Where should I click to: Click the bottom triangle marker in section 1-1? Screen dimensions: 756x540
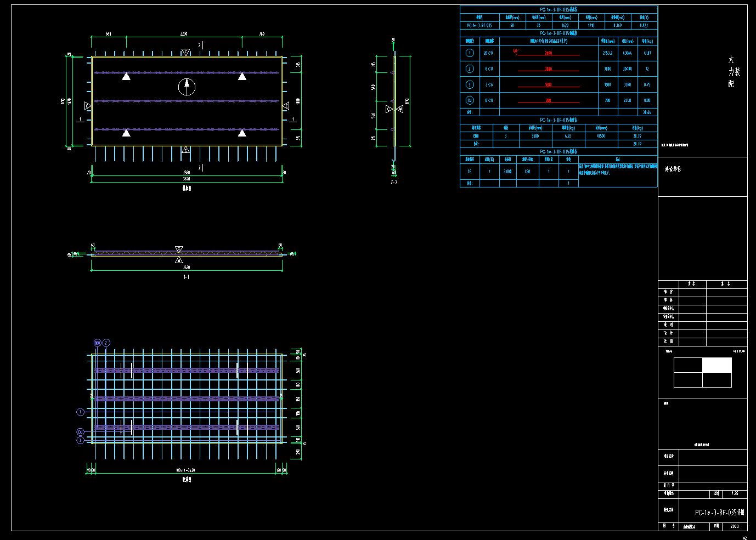[x=179, y=260]
